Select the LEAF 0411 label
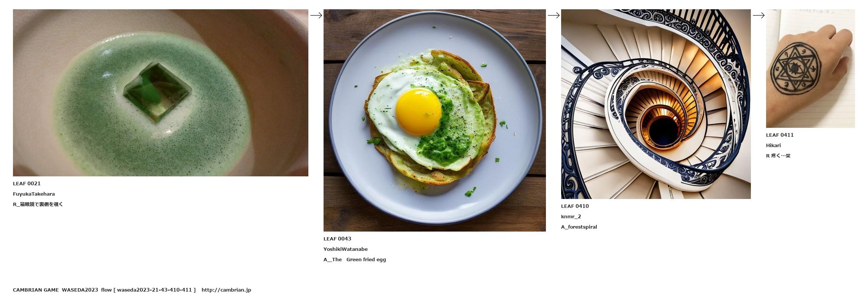Viewport: 868px width, 299px height. pyautogui.click(x=780, y=135)
